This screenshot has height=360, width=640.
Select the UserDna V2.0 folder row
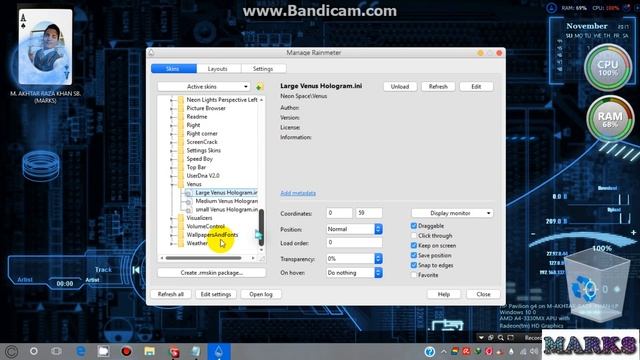(x=203, y=176)
